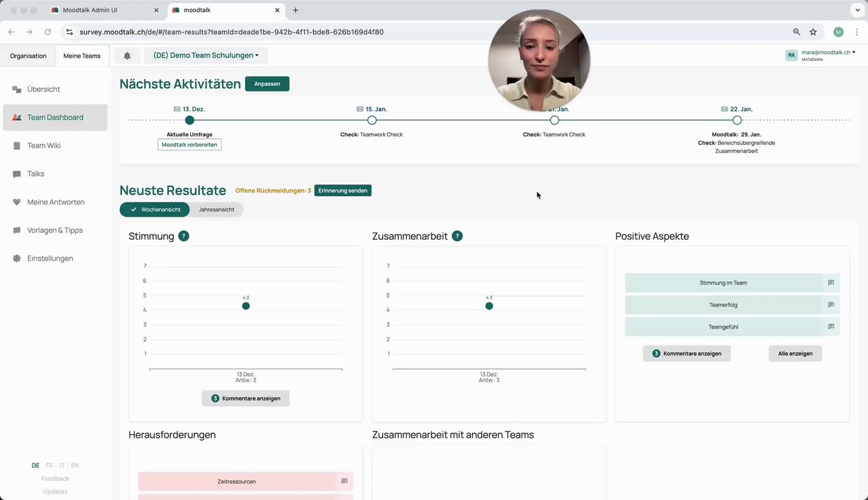Switch to the Organisation tab
The height and width of the screenshot is (500, 868).
pos(28,56)
